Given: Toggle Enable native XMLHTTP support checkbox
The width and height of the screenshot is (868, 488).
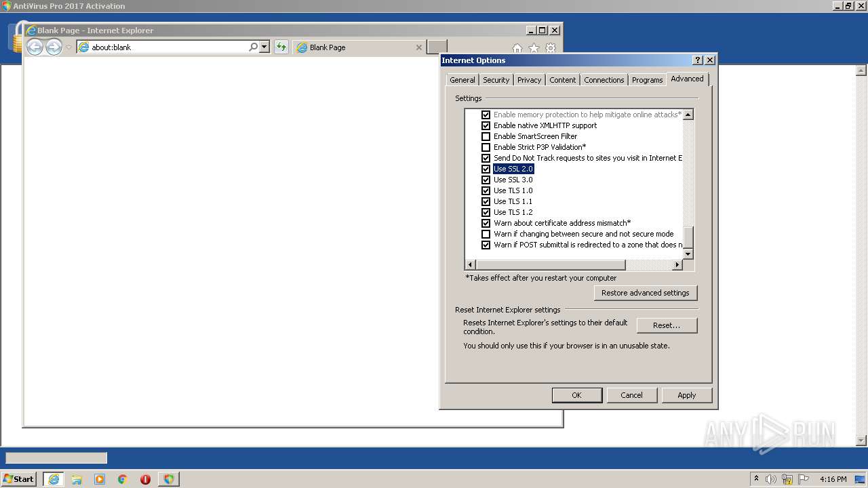Looking at the screenshot, I should pos(486,125).
